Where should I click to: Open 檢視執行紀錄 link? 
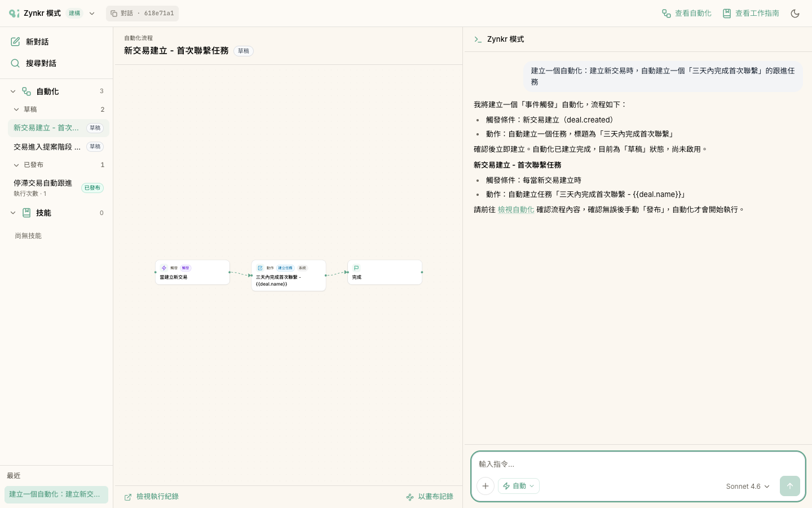click(x=157, y=497)
